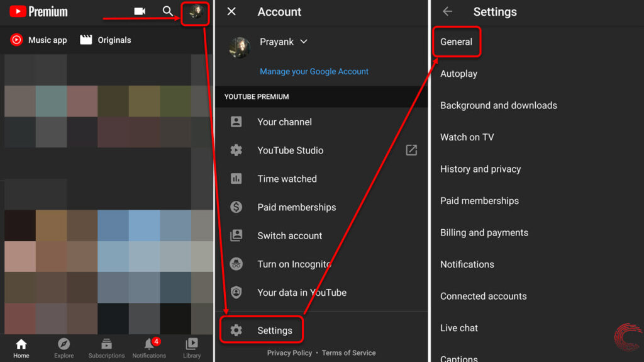Switch to the Explore tab
Viewport: 644px width, 362px height.
pyautogui.click(x=64, y=348)
